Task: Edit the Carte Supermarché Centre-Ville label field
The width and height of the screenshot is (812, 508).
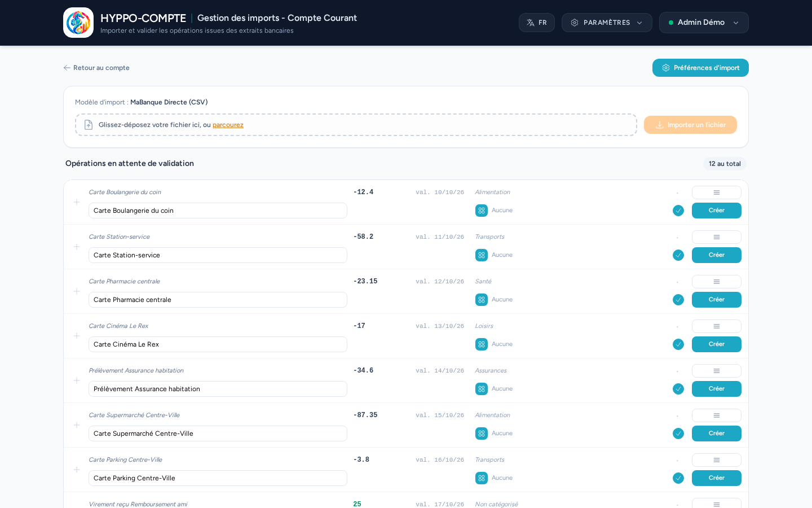Action: click(x=218, y=433)
